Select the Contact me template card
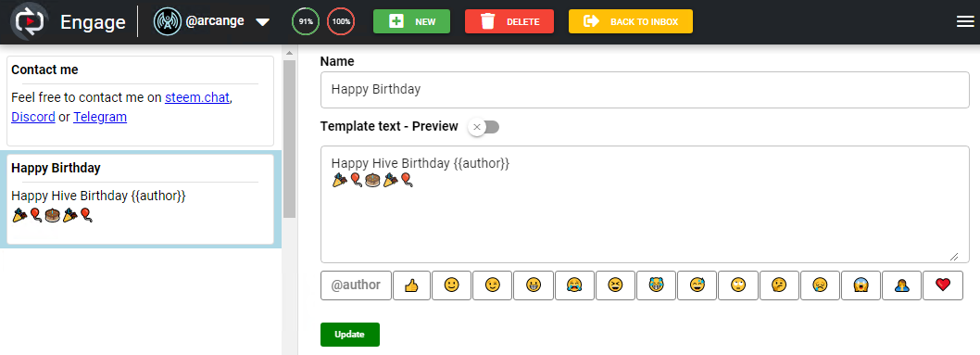 (140, 101)
